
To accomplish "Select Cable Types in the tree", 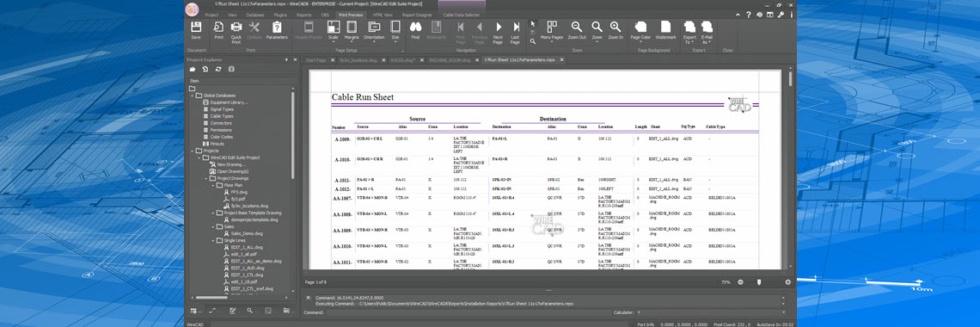I will click(221, 116).
